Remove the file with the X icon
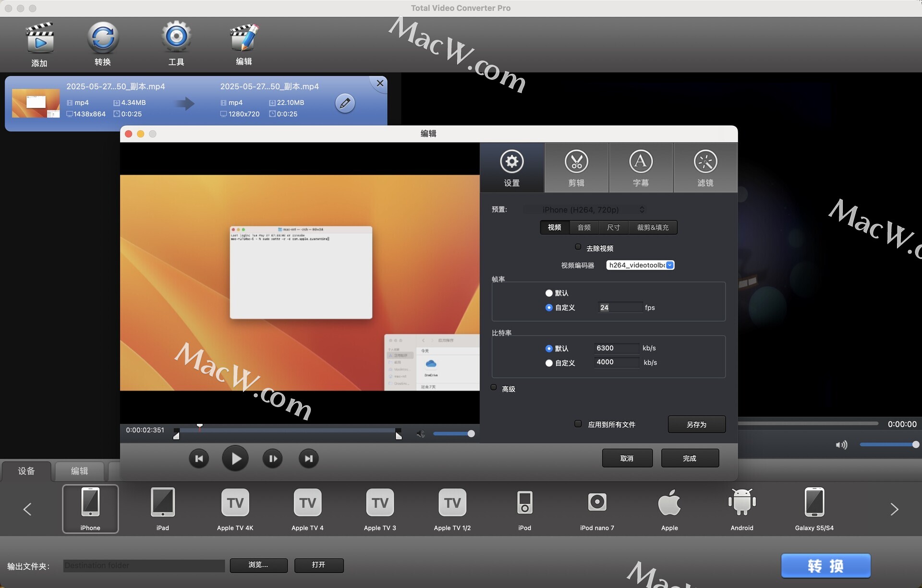The image size is (922, 588). coord(380,83)
